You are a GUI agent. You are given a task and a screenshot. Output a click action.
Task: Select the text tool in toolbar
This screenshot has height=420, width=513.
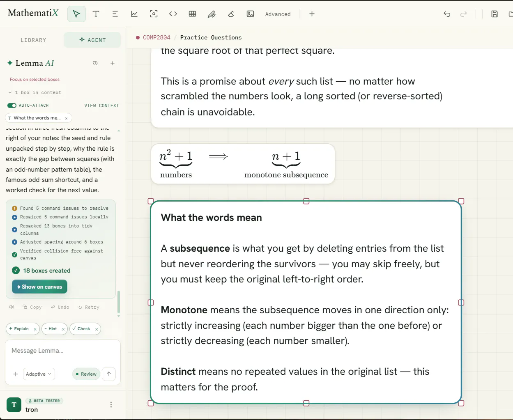pyautogui.click(x=96, y=14)
